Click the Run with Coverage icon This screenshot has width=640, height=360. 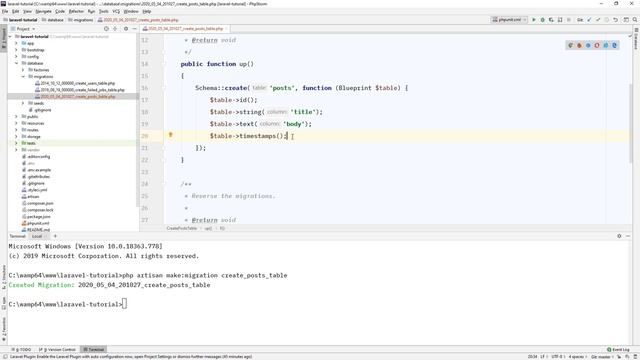pos(551,20)
